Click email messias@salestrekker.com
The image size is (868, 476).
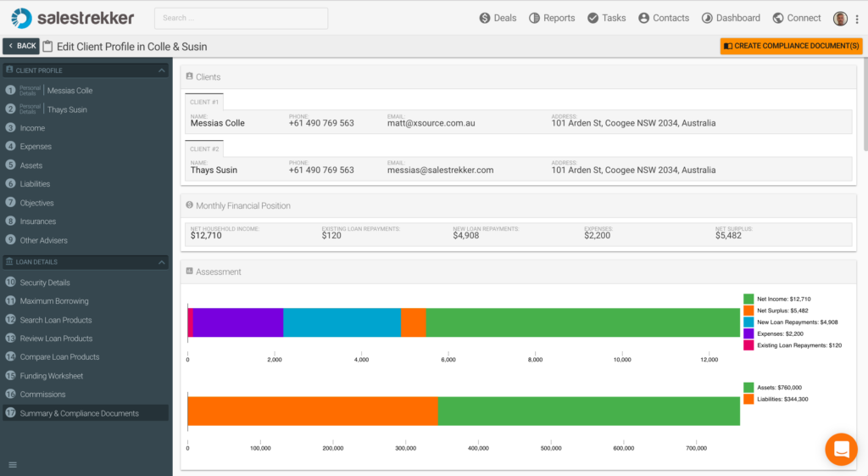coord(440,170)
